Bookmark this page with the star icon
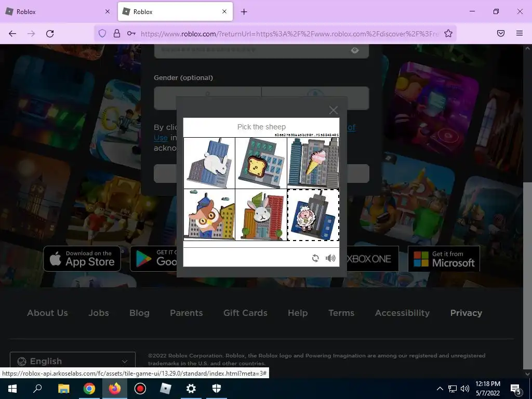Screen dimensions: 532x399 pyautogui.click(x=448, y=33)
